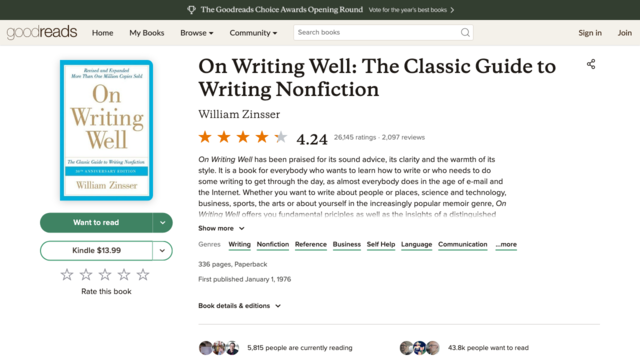
Task: Click the Want to read button
Action: click(96, 223)
